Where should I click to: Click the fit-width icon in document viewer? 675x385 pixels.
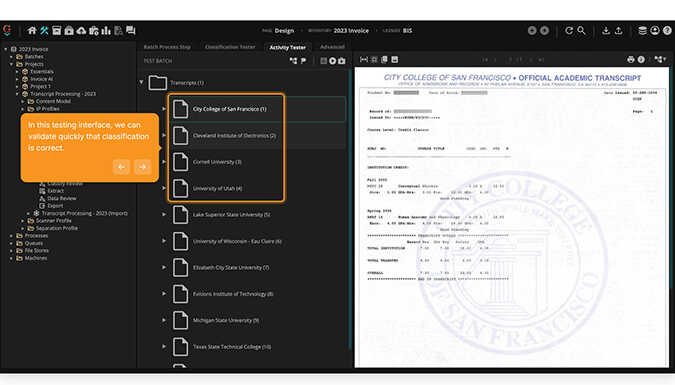coord(364,59)
